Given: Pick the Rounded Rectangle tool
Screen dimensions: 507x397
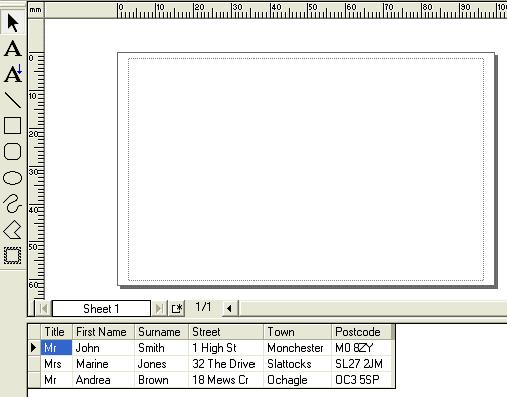Looking at the screenshot, I should point(13,152).
